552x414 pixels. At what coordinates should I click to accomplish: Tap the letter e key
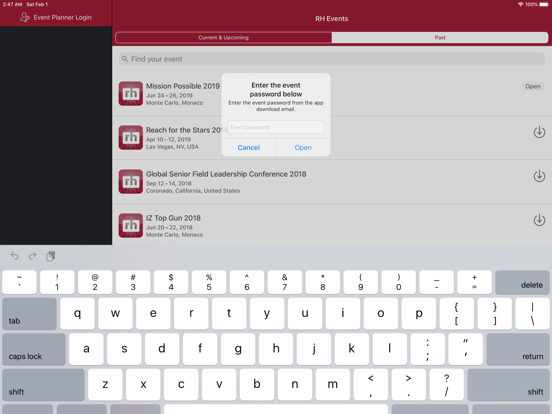(x=153, y=314)
